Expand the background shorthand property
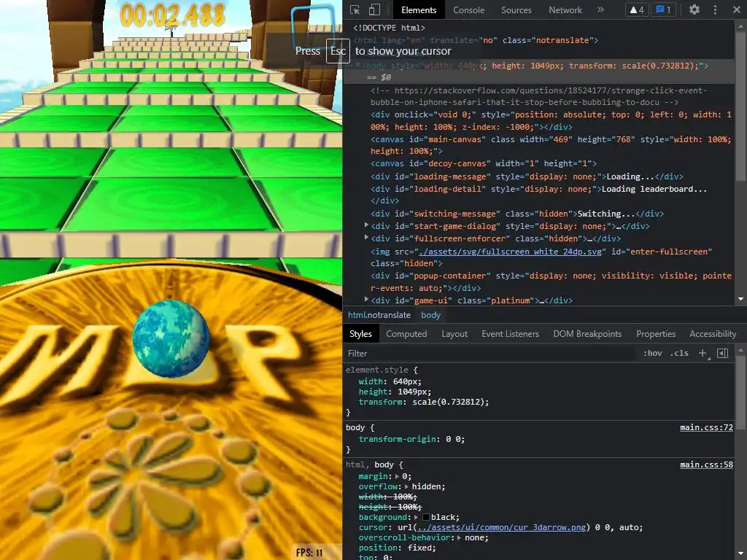This screenshot has width=747, height=560. (x=417, y=517)
